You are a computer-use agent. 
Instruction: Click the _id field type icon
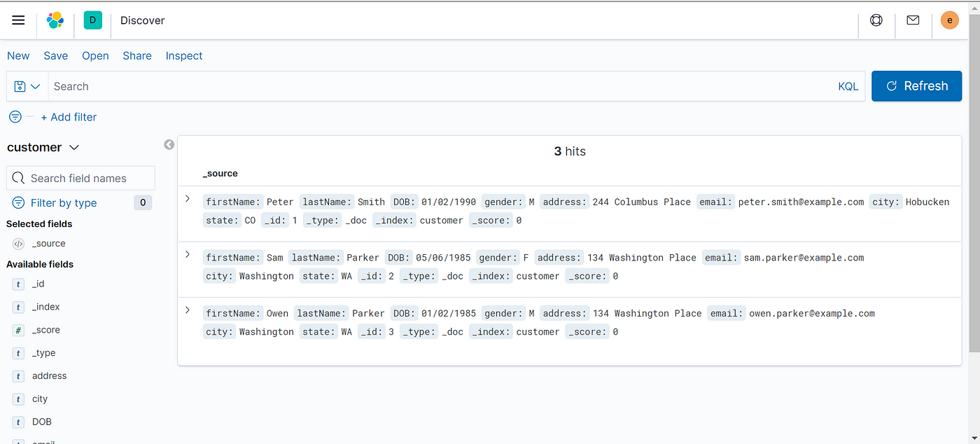pos(19,284)
